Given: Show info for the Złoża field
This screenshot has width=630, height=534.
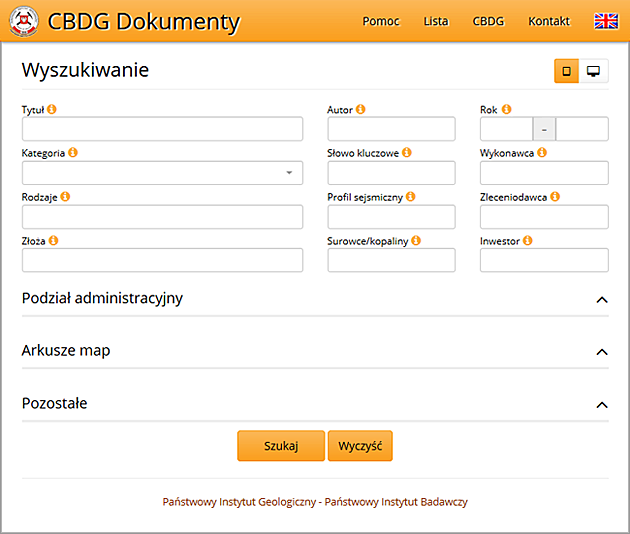Looking at the screenshot, I should click(x=53, y=240).
